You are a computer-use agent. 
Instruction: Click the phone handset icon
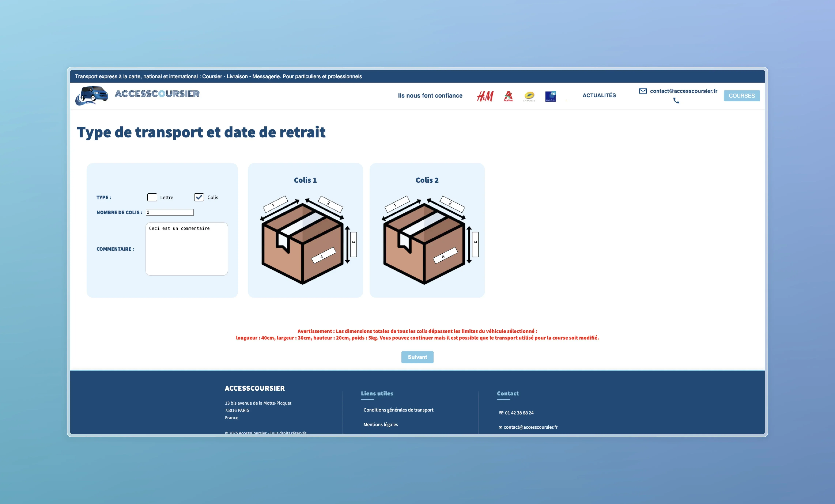point(676,101)
